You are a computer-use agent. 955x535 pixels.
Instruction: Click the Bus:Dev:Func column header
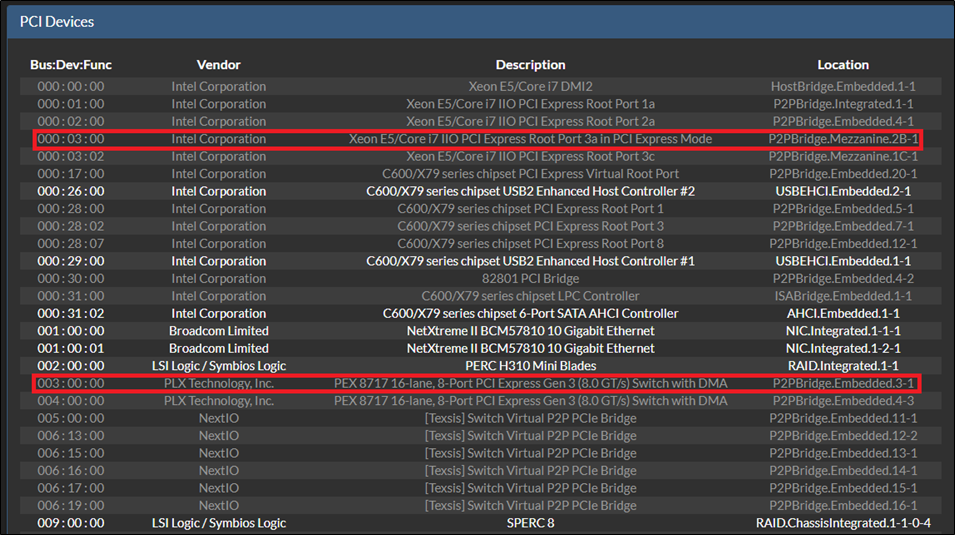(71, 65)
